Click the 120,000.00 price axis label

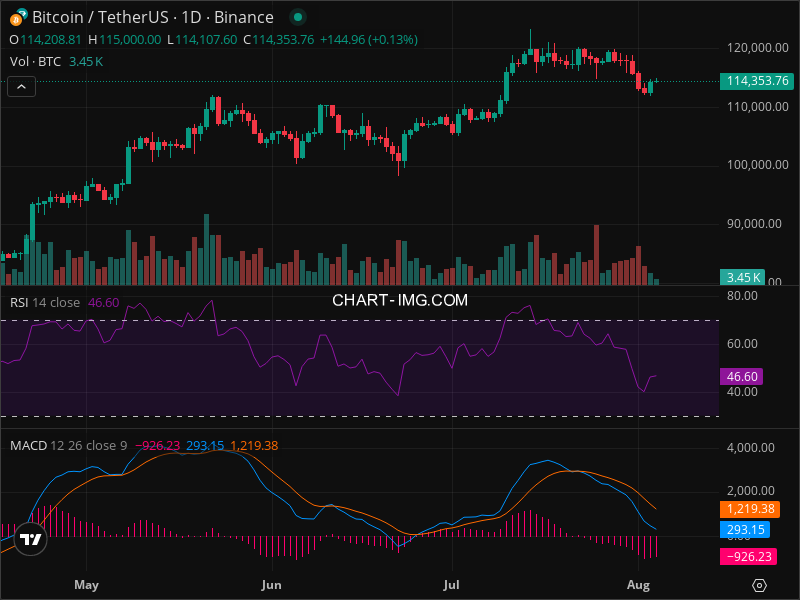758,48
